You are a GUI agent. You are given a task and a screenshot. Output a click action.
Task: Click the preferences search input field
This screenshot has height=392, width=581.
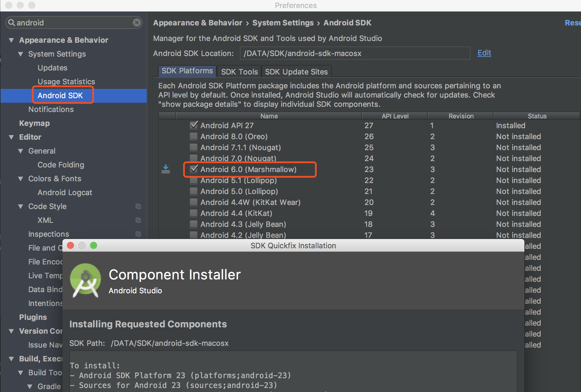click(74, 23)
